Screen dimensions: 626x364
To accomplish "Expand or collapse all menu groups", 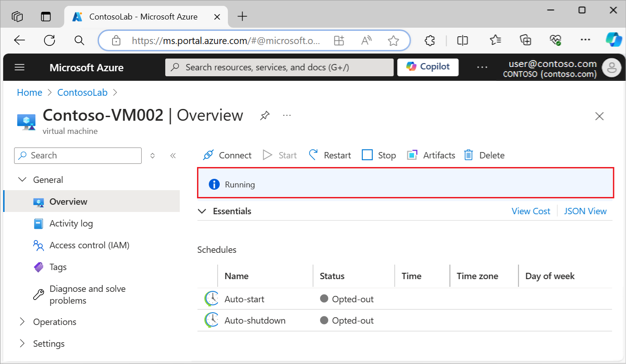I will 153,156.
